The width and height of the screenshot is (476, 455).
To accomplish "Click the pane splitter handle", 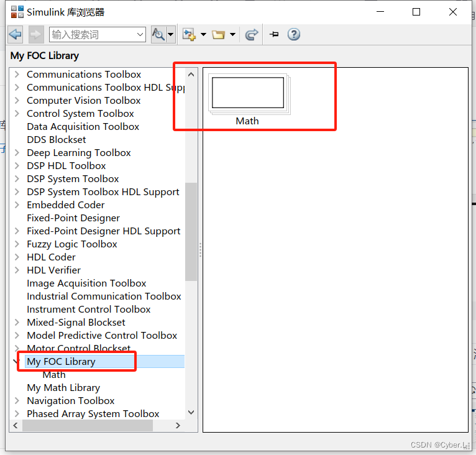I will (200, 250).
